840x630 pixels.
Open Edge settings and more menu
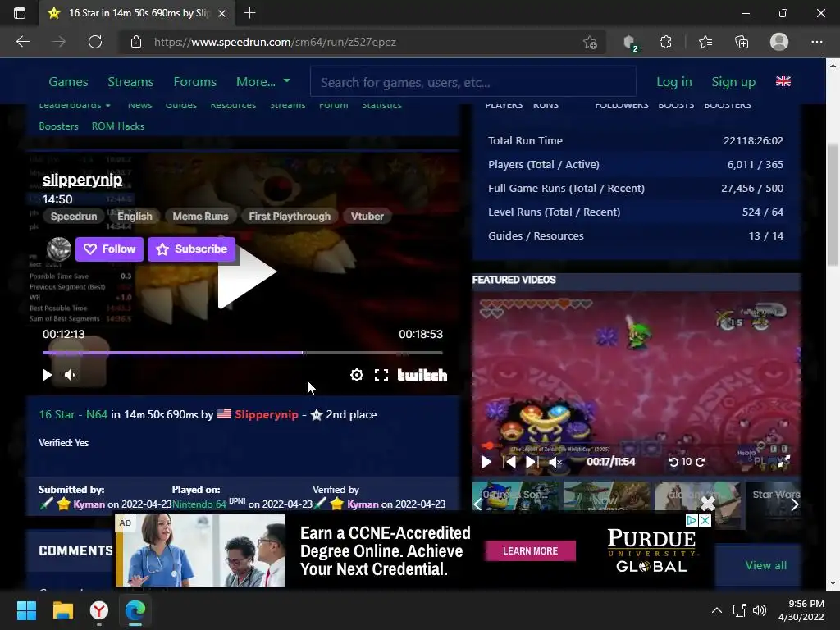pos(816,42)
